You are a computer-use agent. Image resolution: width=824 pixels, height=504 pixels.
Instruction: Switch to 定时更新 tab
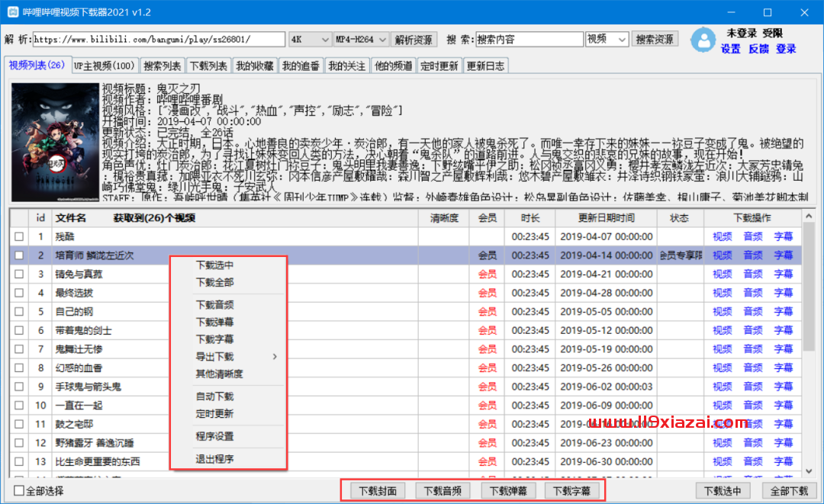coord(439,66)
